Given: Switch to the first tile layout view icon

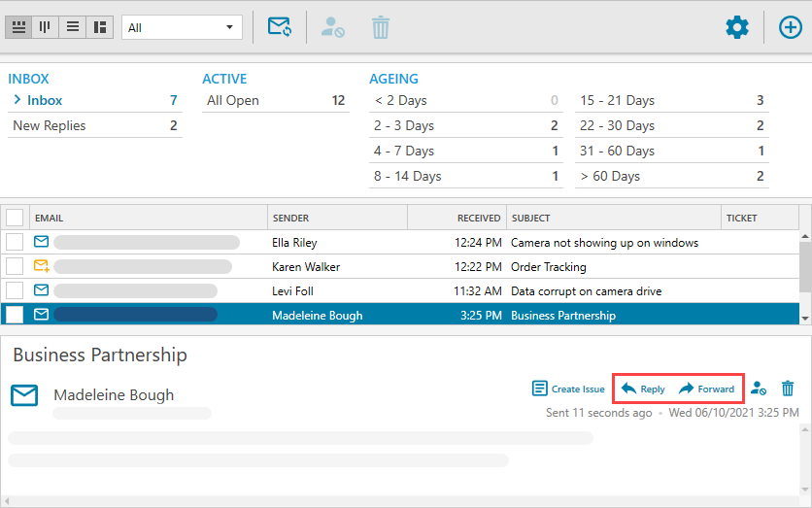Looking at the screenshot, I should click(x=18, y=27).
